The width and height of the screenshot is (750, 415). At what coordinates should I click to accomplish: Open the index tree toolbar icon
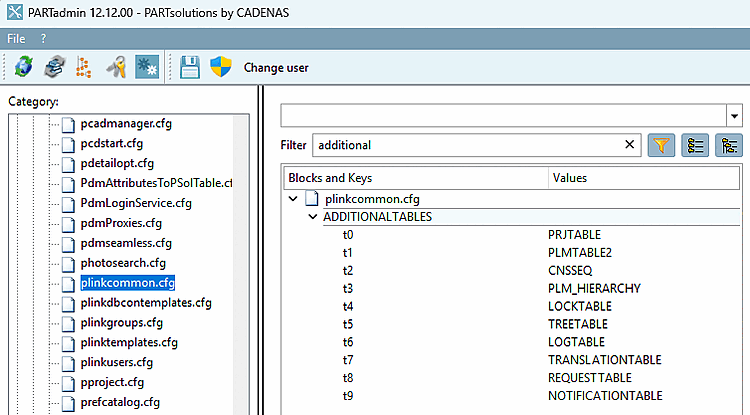coord(84,67)
